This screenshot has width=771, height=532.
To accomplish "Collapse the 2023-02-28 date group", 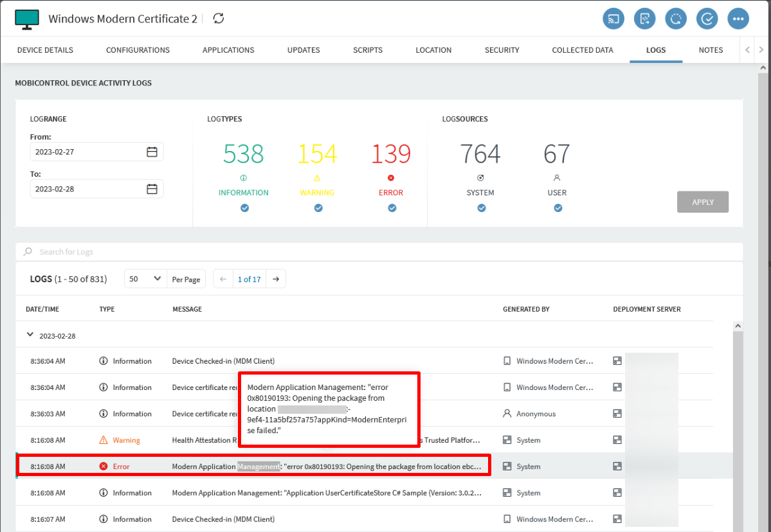I will 29,335.
